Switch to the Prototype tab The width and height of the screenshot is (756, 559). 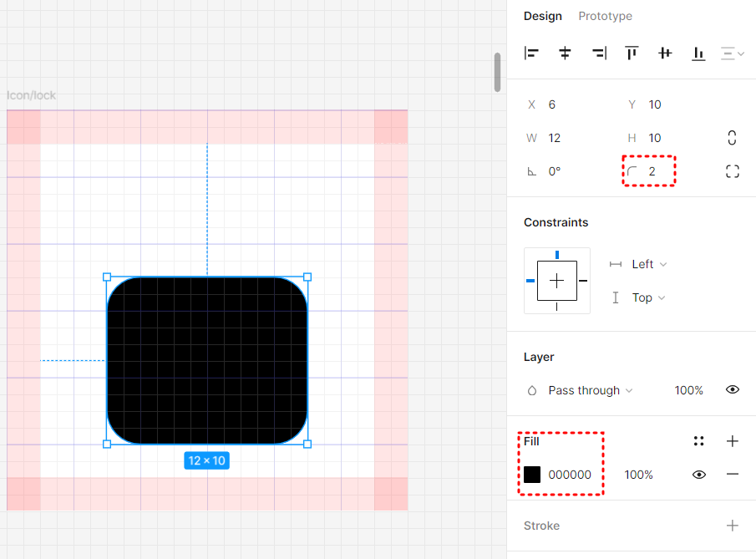pos(605,16)
